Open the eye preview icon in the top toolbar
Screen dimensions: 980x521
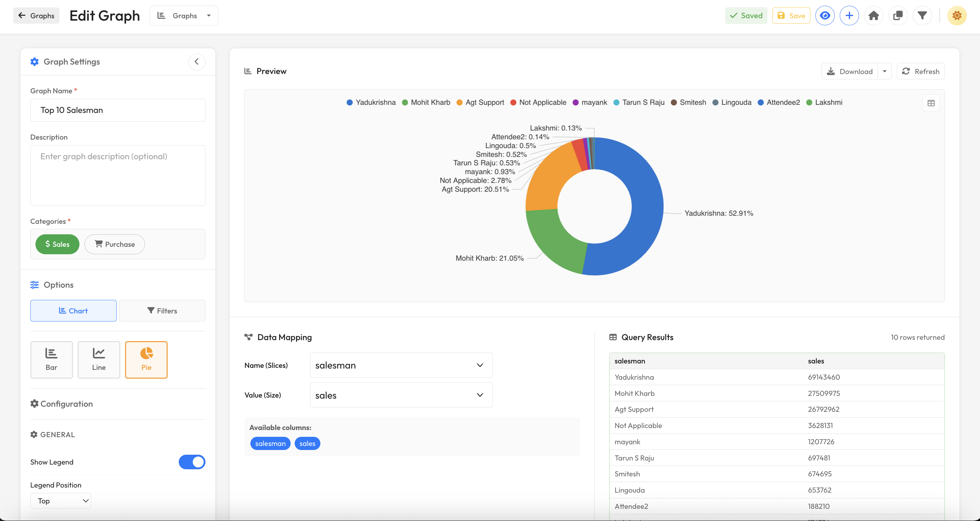(825, 15)
